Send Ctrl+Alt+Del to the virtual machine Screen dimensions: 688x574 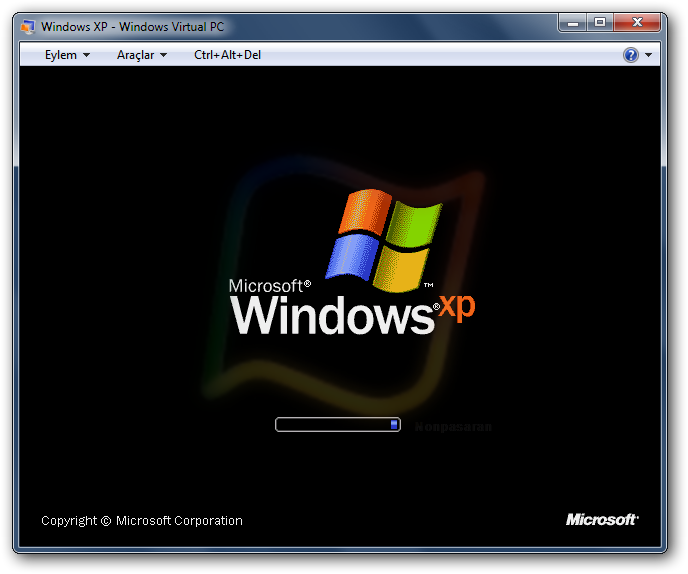(227, 55)
